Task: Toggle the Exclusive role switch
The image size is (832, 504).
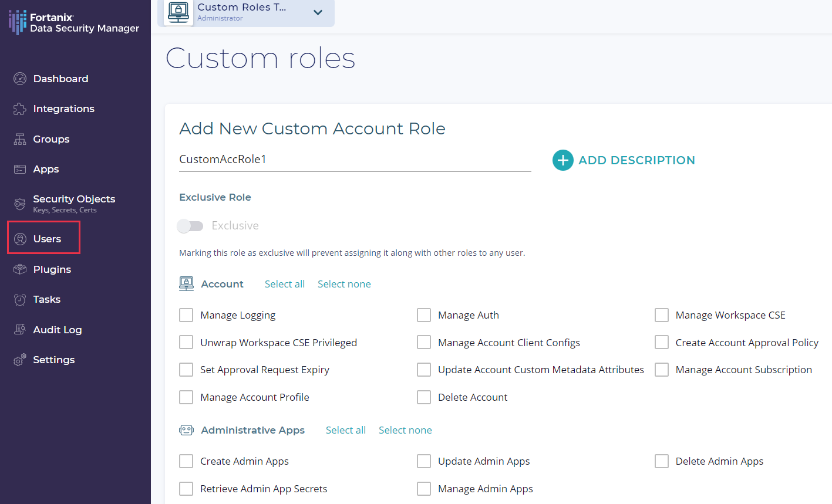Action: coord(190,226)
